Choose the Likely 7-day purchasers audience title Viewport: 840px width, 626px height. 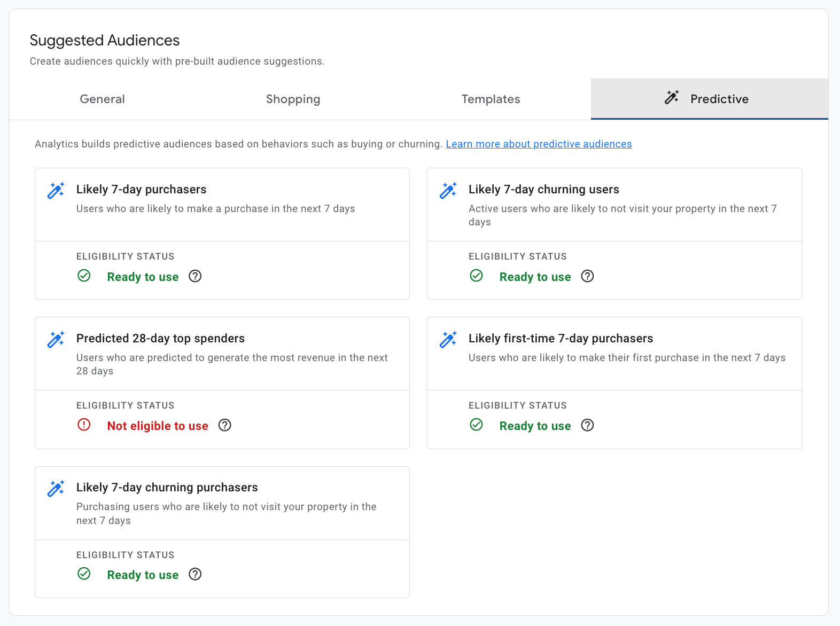(141, 190)
